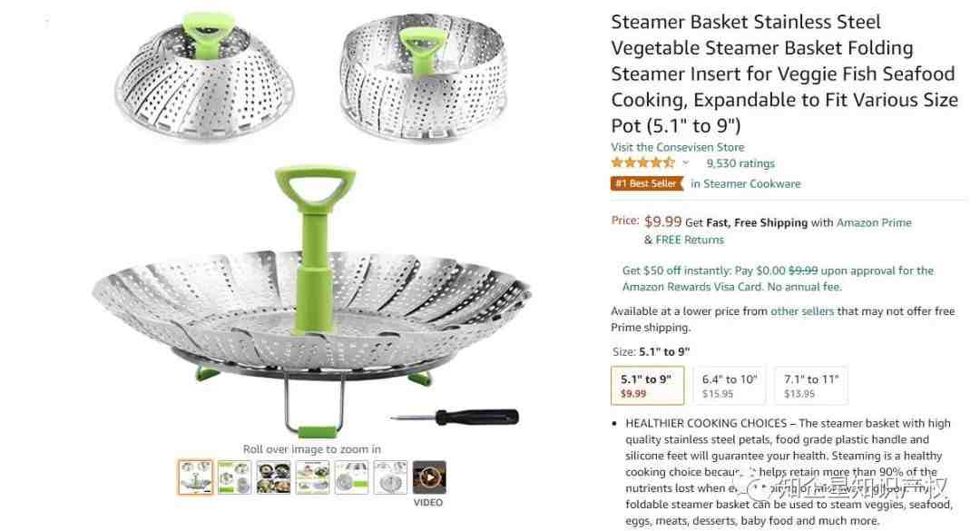Open the 9,530 ratings link

pyautogui.click(x=740, y=163)
